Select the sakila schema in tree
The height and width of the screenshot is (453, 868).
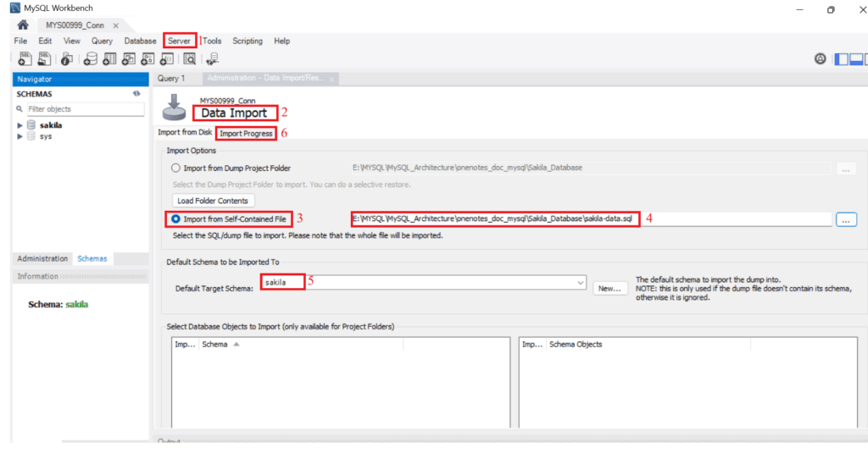pos(51,125)
